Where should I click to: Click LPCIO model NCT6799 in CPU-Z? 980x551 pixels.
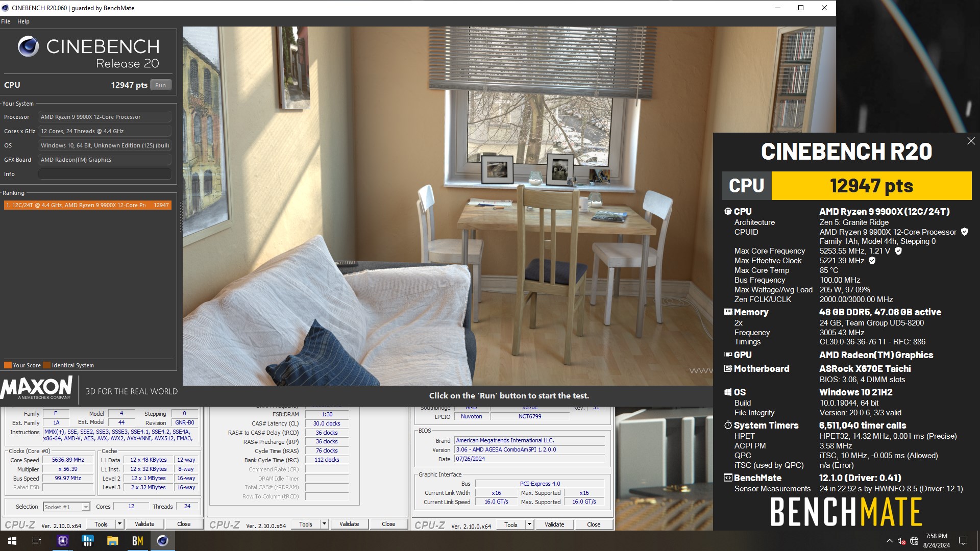click(530, 416)
